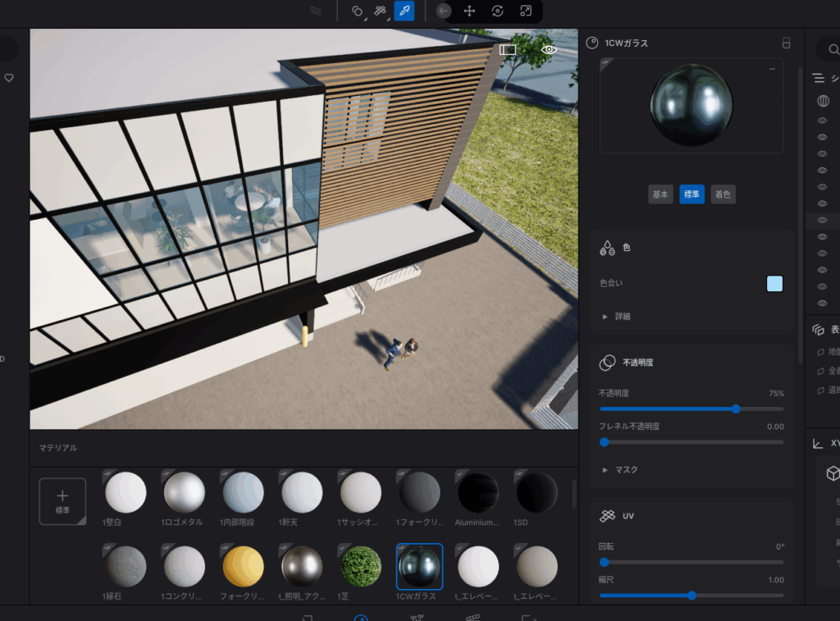Select the 1芝 grass material thumbnail
The image size is (840, 621).
(361, 566)
